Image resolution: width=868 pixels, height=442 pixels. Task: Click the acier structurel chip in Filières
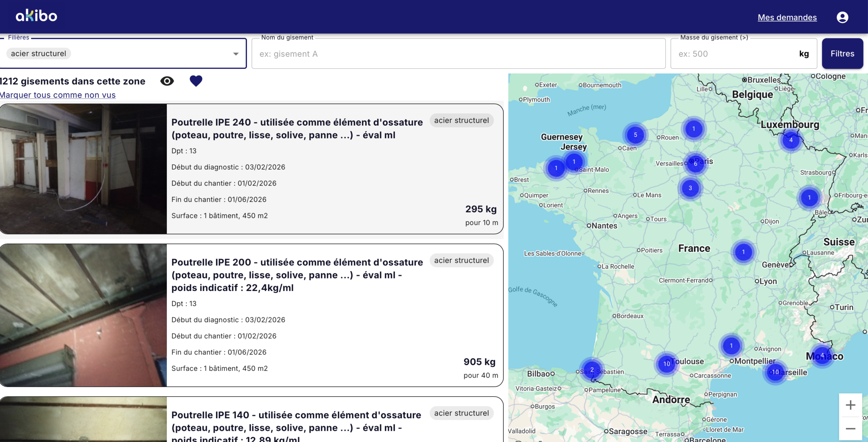[38, 54]
